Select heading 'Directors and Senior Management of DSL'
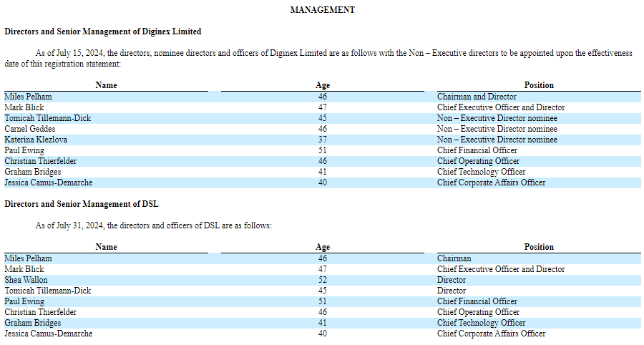This screenshot has width=644, height=345. pos(82,204)
